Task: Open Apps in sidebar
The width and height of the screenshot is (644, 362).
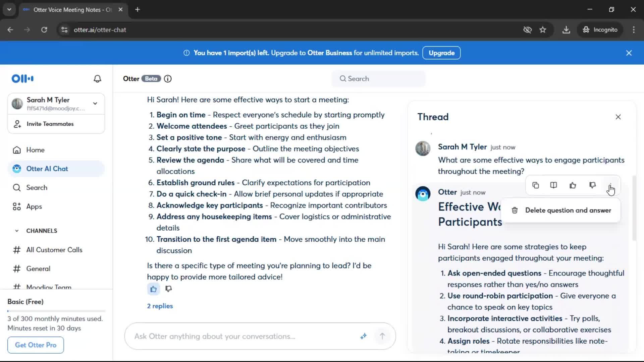Action: click(56, 206)
